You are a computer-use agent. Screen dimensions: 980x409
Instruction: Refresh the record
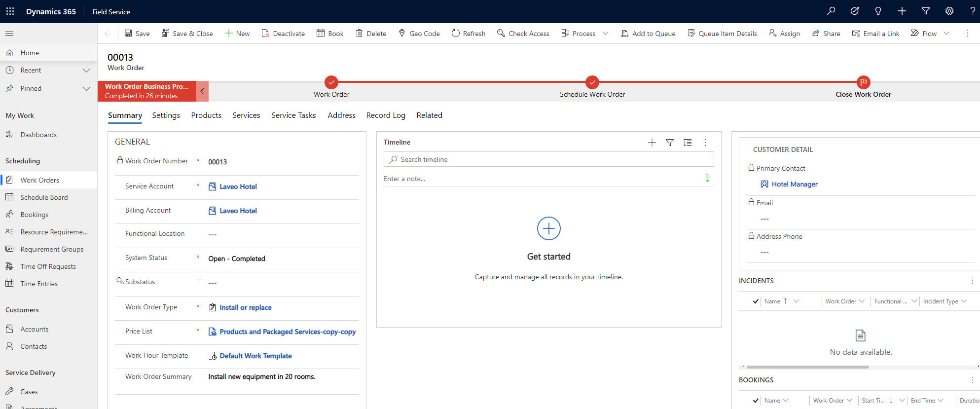point(469,34)
